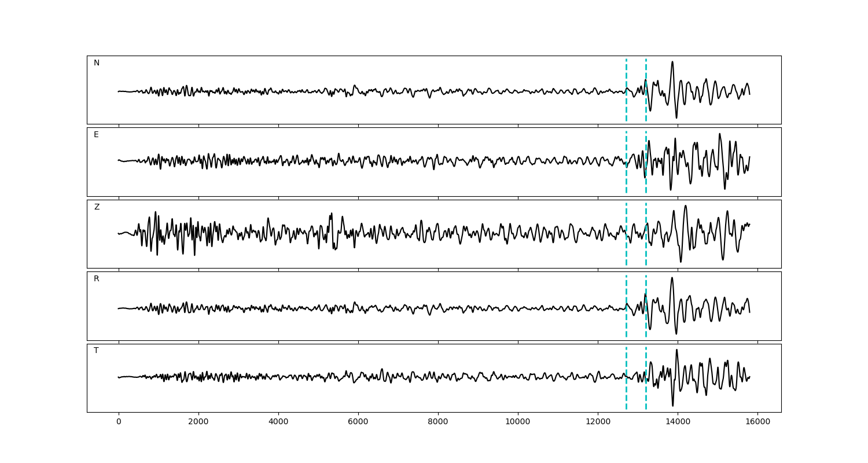Image resolution: width=868 pixels, height=463 pixels.
Task: Click the 14000 x-axis tick label
Action: (x=678, y=422)
